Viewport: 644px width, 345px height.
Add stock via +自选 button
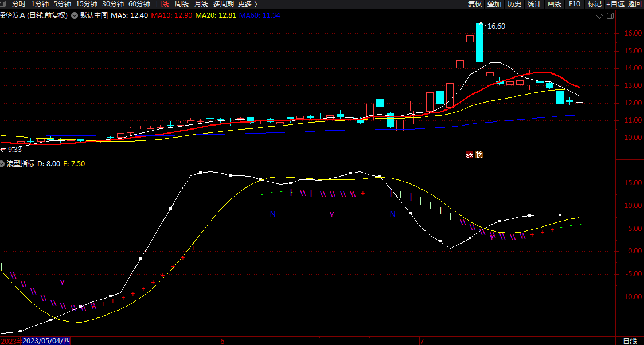pos(615,4)
